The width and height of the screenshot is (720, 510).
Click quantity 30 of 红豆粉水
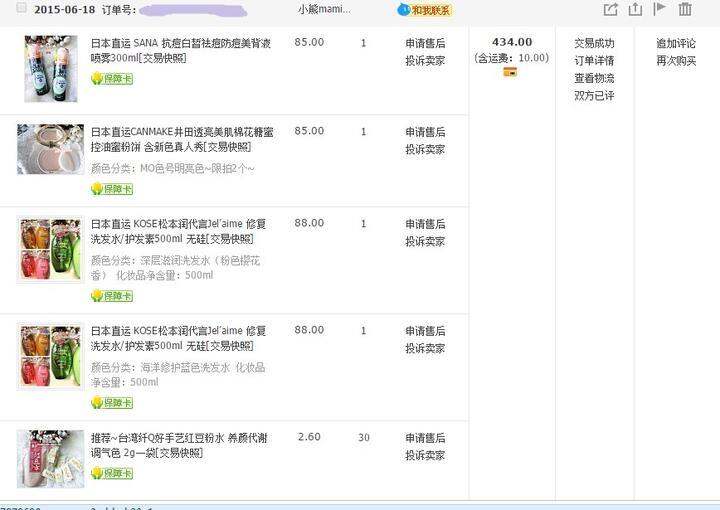click(x=364, y=437)
